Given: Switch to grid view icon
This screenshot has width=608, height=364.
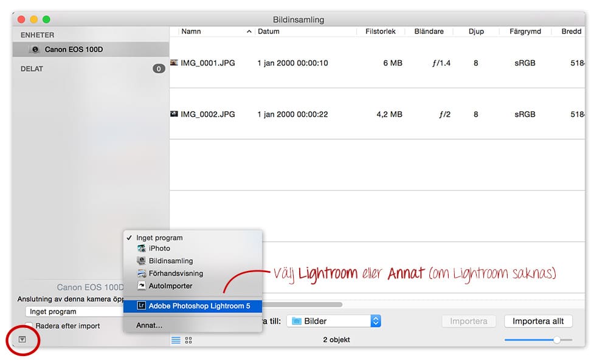Looking at the screenshot, I should (188, 340).
